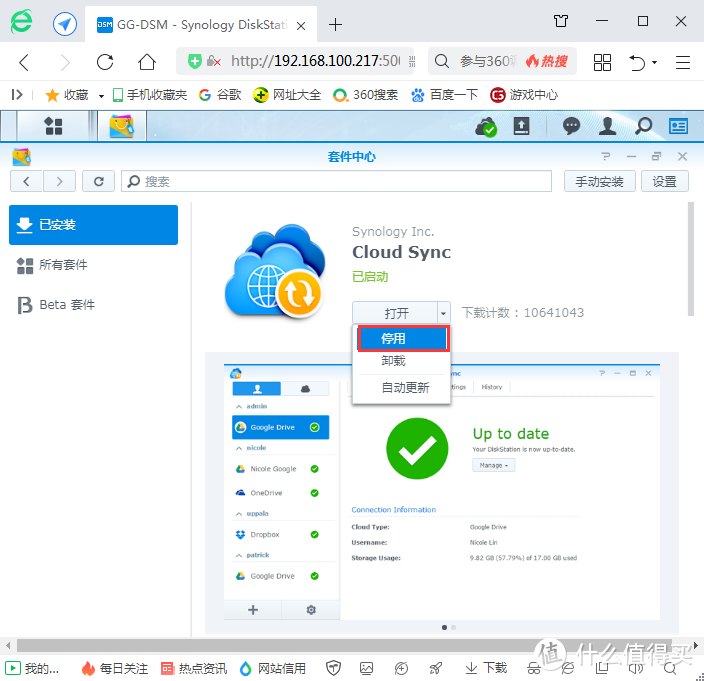Click browser undo close-tab arrow
704x681 pixels.
637,62
